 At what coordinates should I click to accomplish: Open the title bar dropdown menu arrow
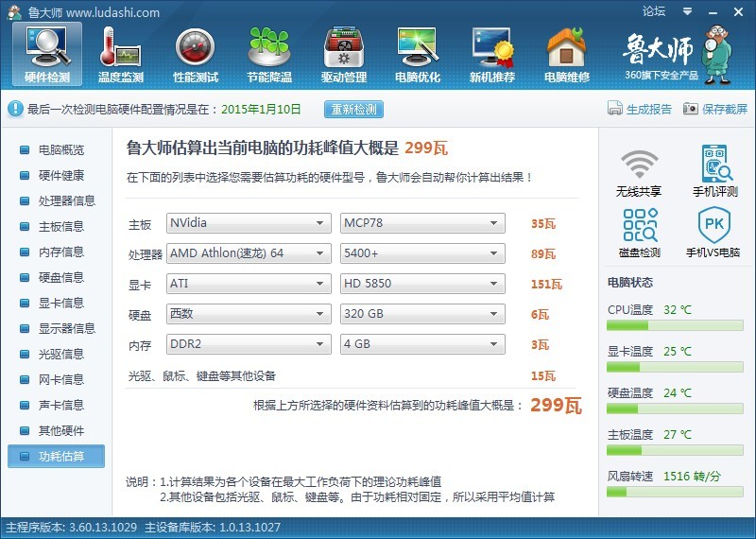(688, 11)
